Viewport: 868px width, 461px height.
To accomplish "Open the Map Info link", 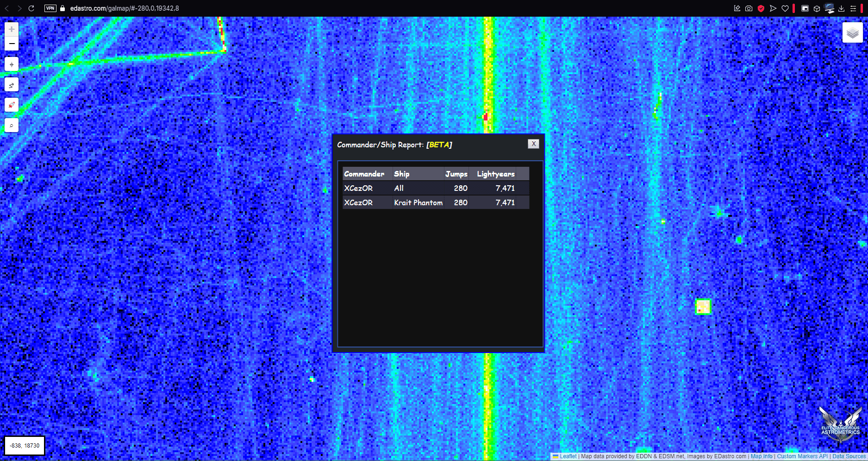I will tap(762, 456).
